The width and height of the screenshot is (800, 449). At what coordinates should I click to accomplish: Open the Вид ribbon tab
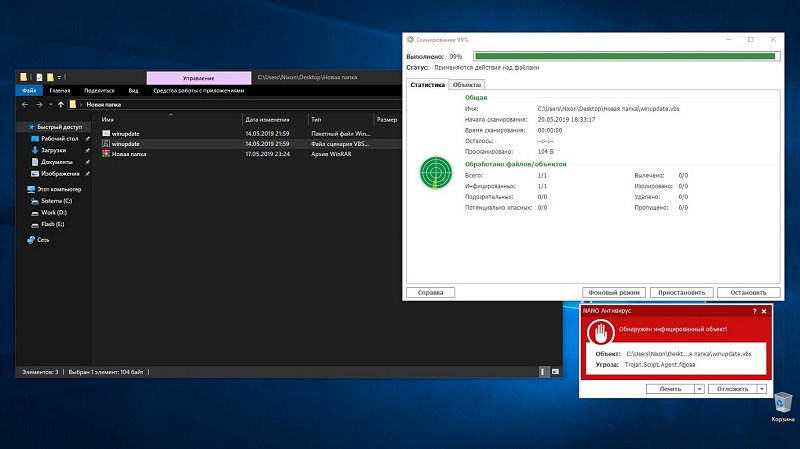pyautogui.click(x=132, y=89)
